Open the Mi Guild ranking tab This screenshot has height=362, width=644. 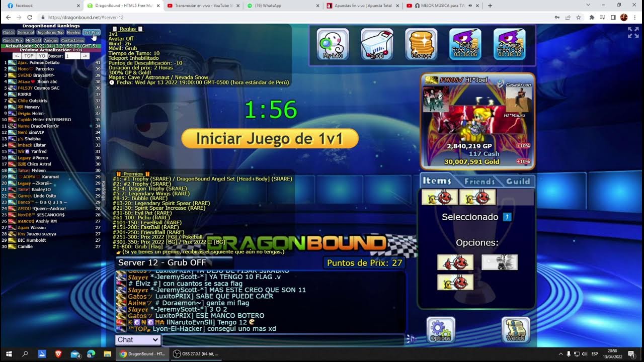coord(33,40)
